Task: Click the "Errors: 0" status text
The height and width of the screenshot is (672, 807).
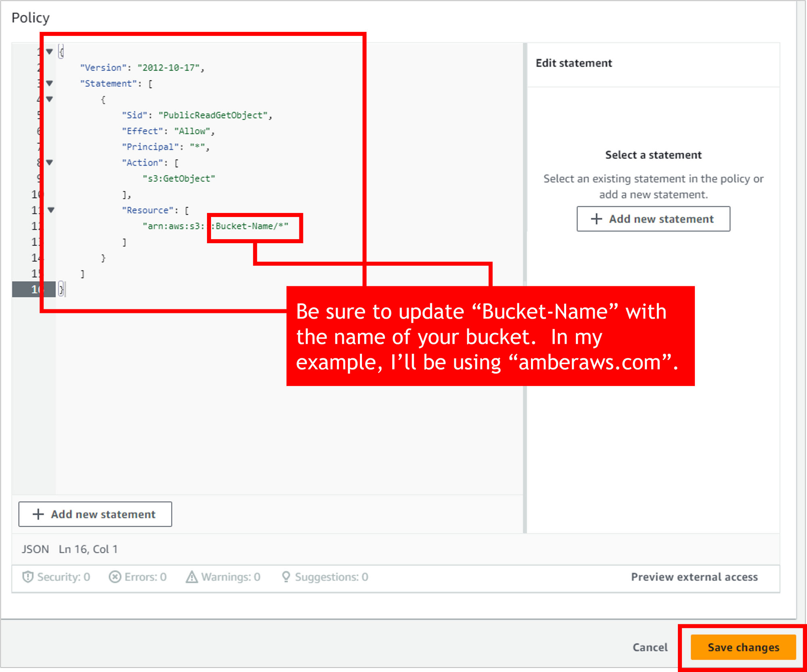Action: click(146, 577)
